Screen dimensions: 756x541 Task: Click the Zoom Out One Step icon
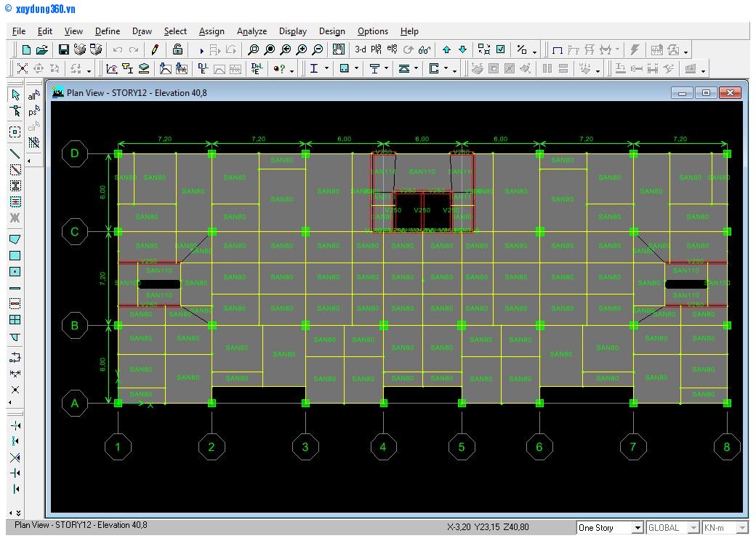click(317, 49)
